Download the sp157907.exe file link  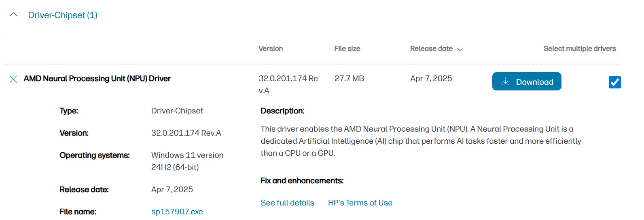[177, 212]
